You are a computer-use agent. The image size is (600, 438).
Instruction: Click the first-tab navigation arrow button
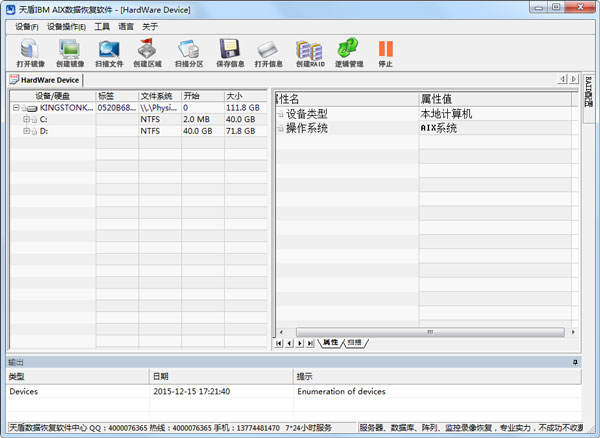point(279,343)
